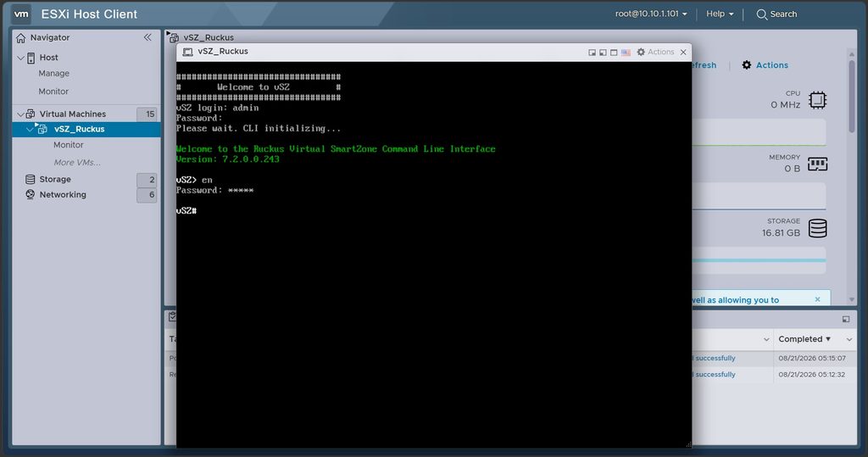Click inside the vSZ console terminal

point(433,255)
